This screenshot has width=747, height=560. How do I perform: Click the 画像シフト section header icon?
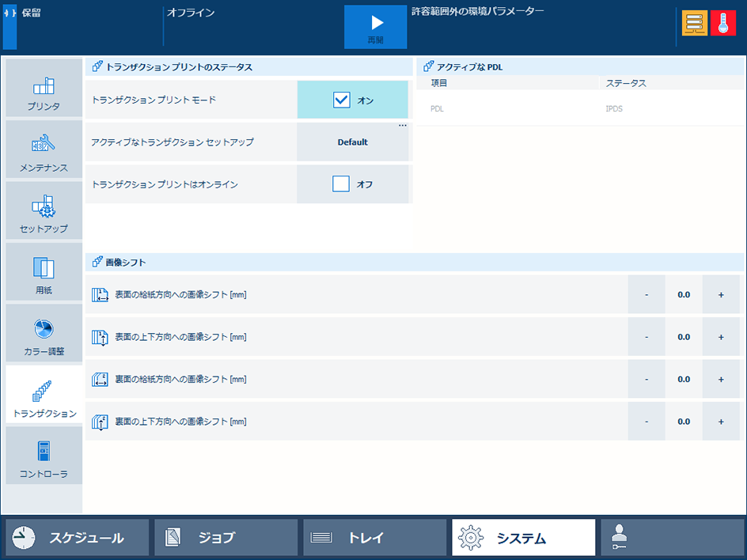(x=97, y=262)
